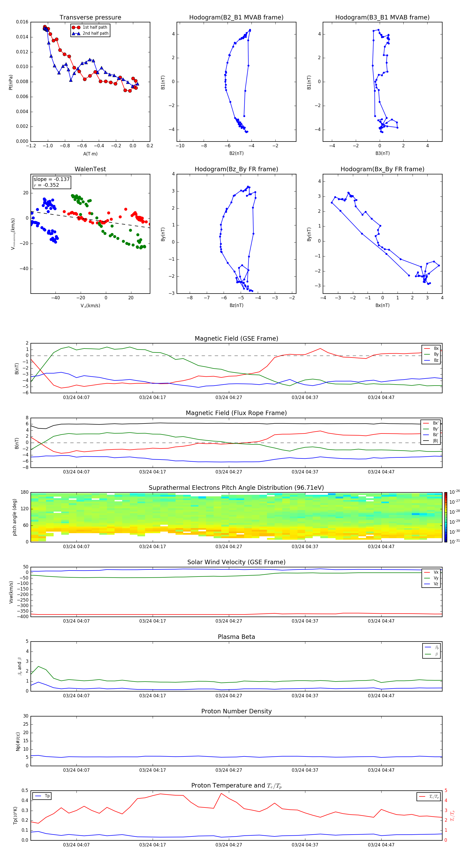Click the Bx' legend entry in Flux Rope panel

(x=431, y=423)
